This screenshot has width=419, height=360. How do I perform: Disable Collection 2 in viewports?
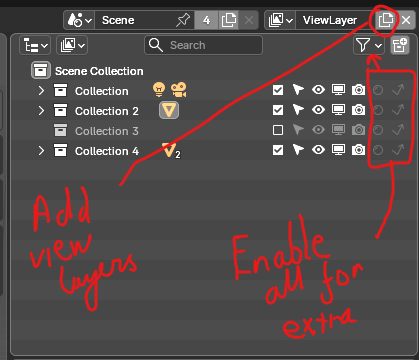(338, 110)
